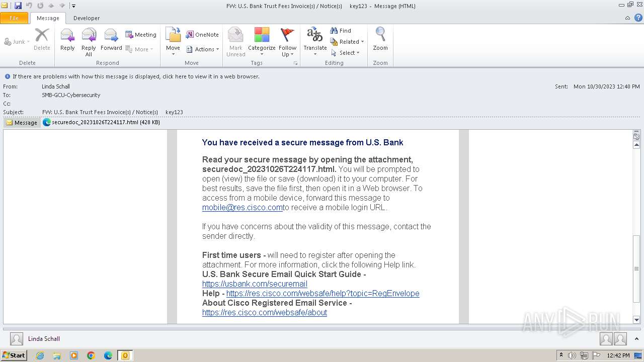Create a Meeting reply
The height and width of the screenshot is (362, 644).
pos(141,35)
